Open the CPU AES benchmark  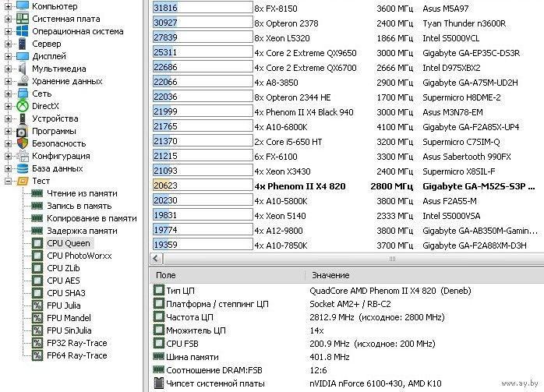click(x=63, y=281)
